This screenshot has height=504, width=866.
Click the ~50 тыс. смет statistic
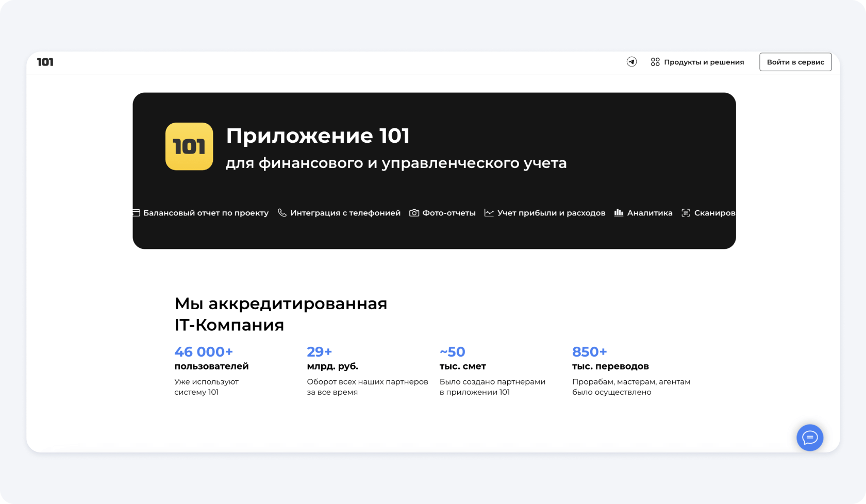(x=453, y=352)
